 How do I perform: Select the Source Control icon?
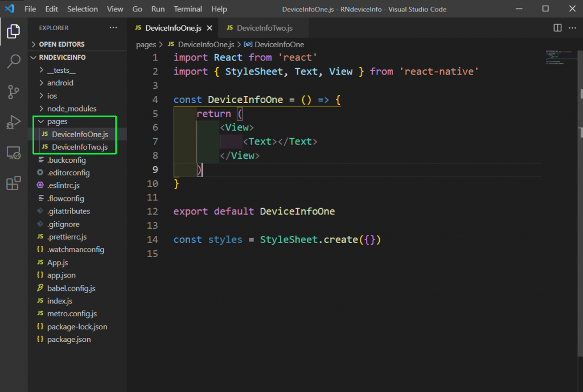tap(13, 91)
